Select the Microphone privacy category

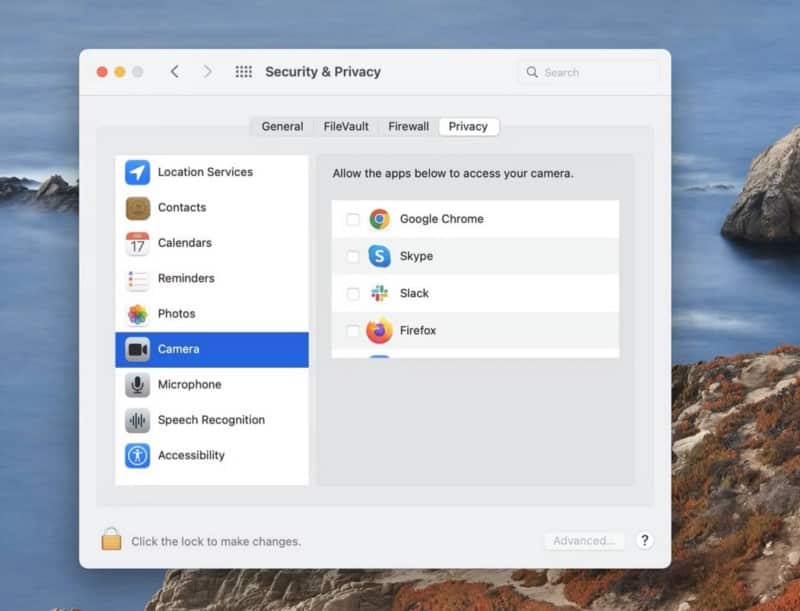click(189, 385)
